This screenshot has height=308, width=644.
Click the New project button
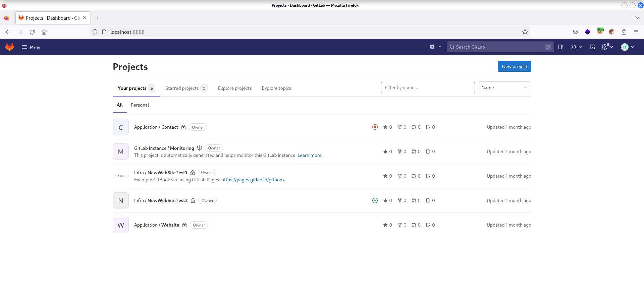[x=514, y=66]
